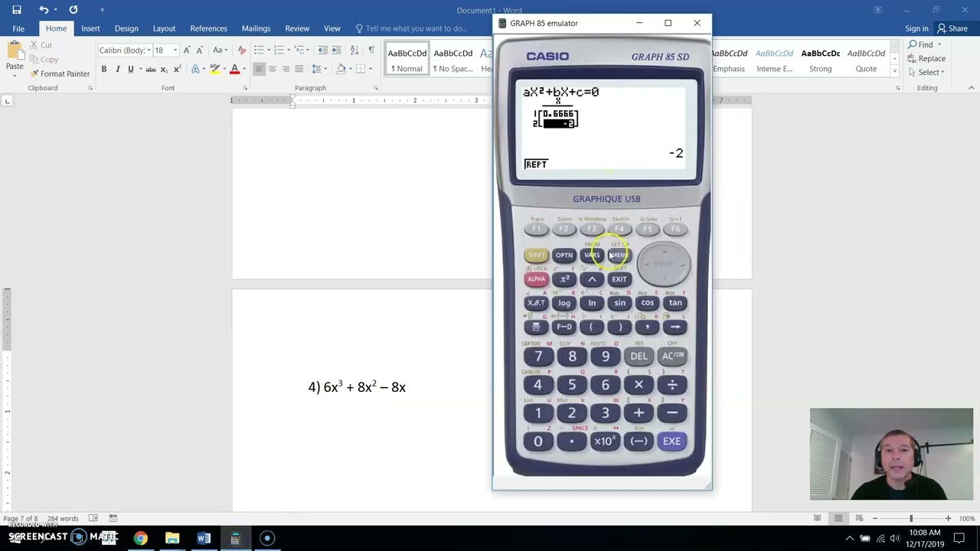Click the Format Painter tool
This screenshot has height=551, width=980.
click(x=60, y=73)
